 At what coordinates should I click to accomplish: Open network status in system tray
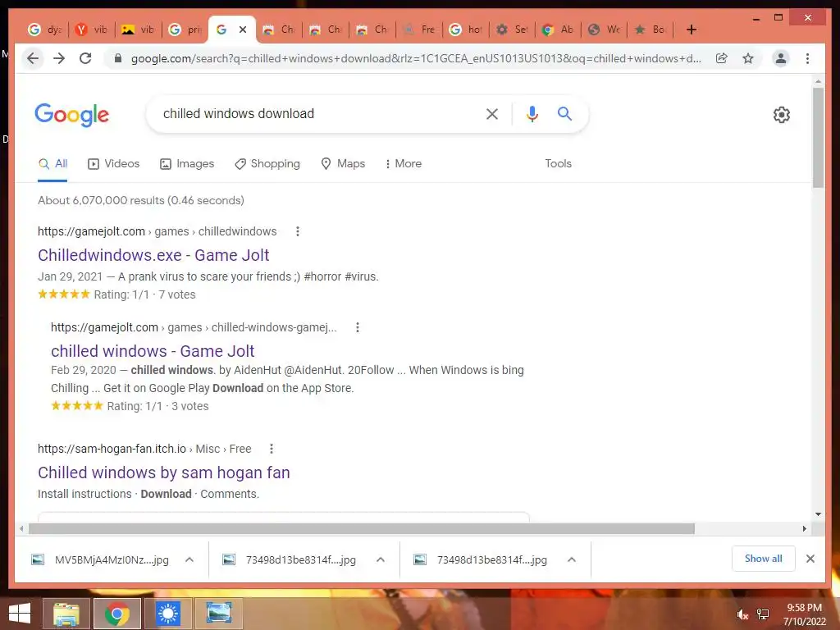pyautogui.click(x=763, y=614)
